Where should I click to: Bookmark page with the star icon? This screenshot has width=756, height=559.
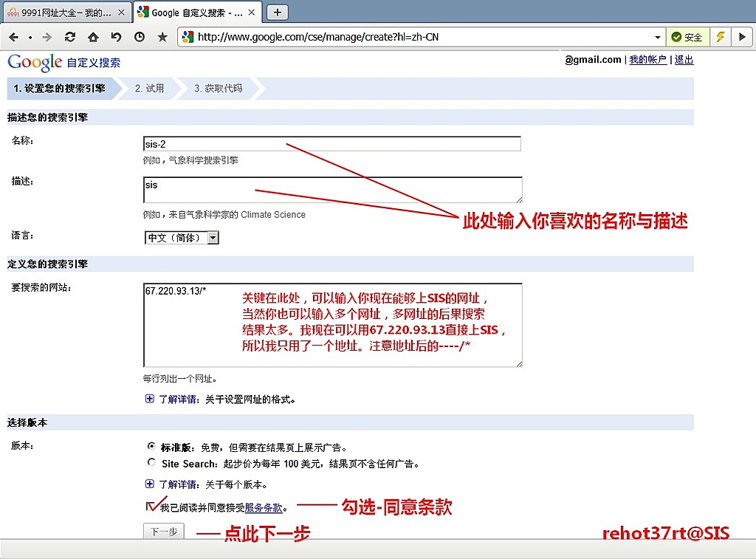click(x=162, y=37)
